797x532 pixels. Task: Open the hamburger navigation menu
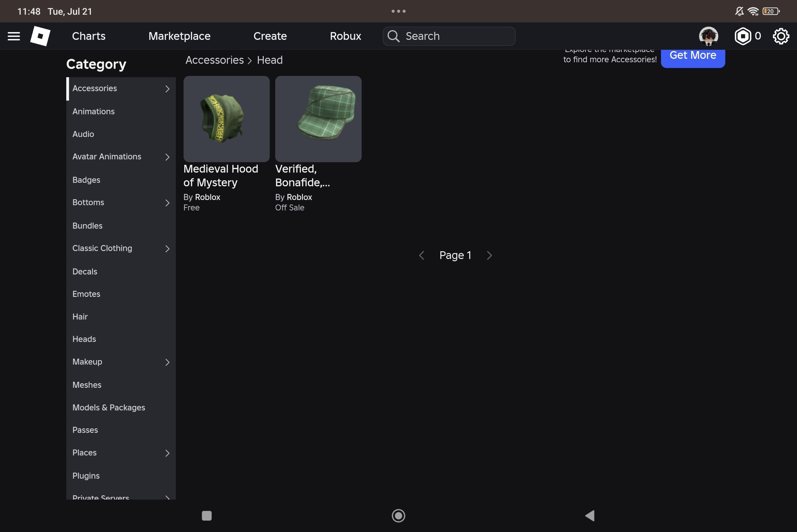(x=14, y=36)
